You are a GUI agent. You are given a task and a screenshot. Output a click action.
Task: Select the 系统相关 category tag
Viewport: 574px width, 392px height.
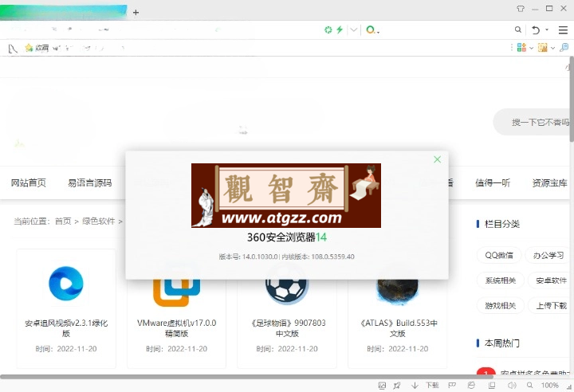click(501, 280)
